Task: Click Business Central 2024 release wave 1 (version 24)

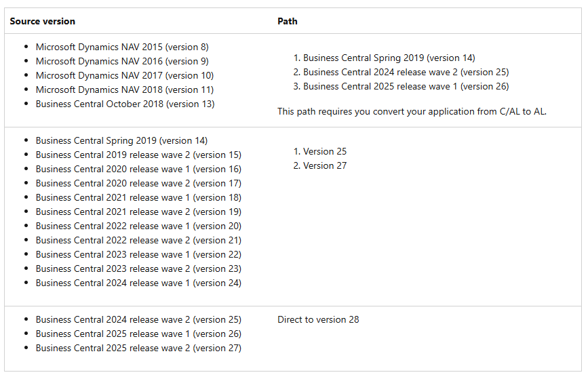Action: (138, 283)
